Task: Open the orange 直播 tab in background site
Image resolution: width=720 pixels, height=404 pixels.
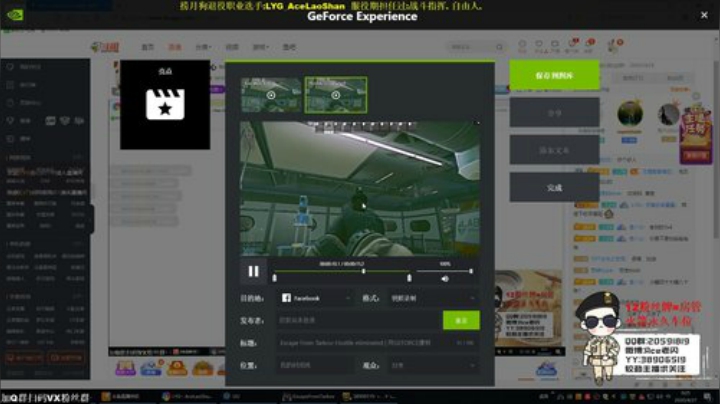Action: (175, 47)
